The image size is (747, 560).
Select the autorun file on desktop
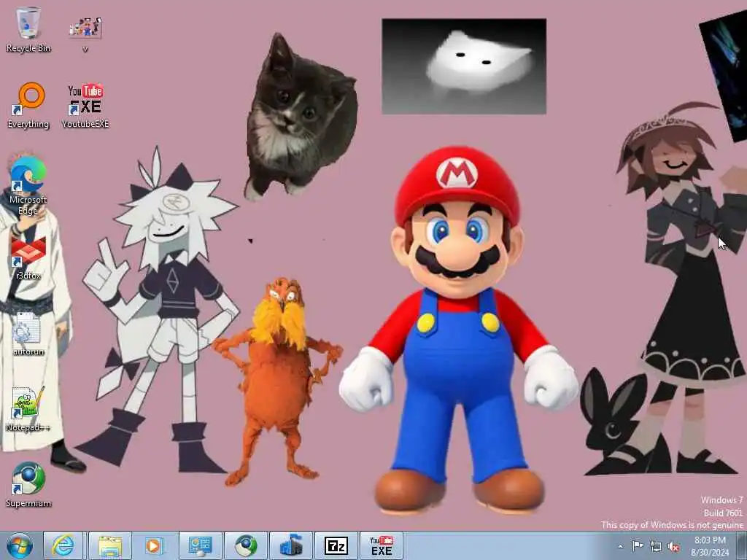click(x=28, y=334)
